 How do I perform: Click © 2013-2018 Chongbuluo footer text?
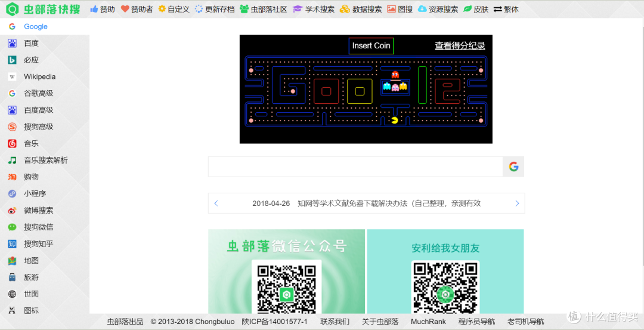193,322
